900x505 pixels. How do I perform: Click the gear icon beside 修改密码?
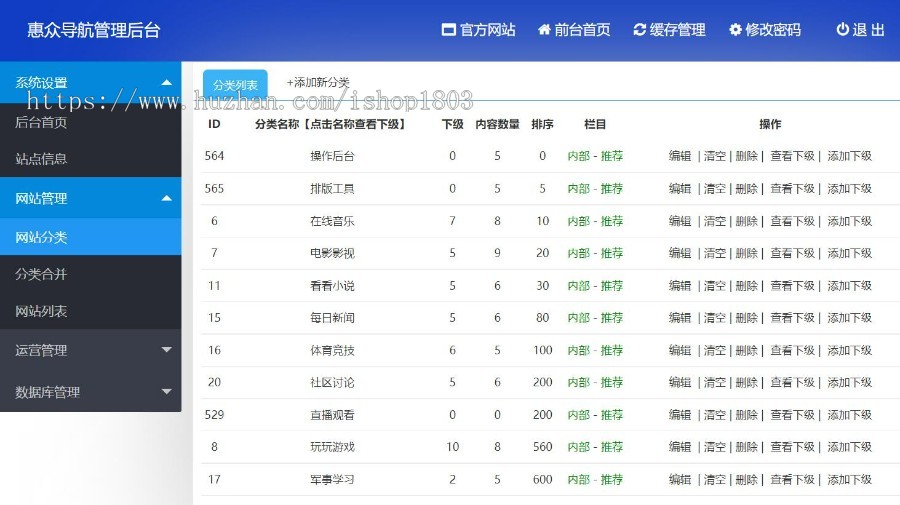point(735,30)
